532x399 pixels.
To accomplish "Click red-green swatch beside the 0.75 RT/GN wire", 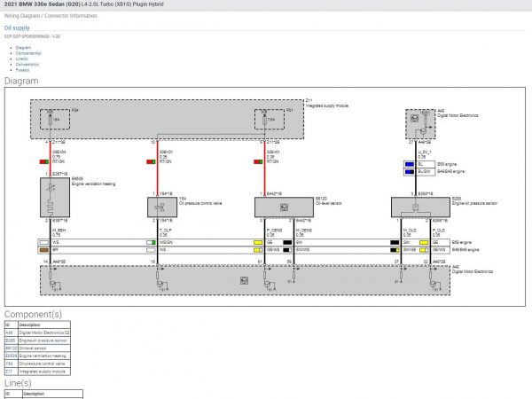I will coord(44,162).
